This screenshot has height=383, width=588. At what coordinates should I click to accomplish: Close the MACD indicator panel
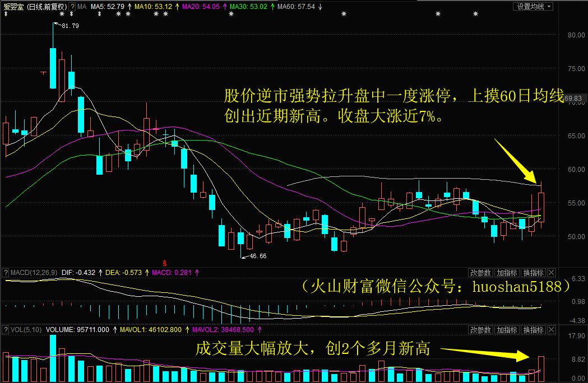[x=551, y=273]
